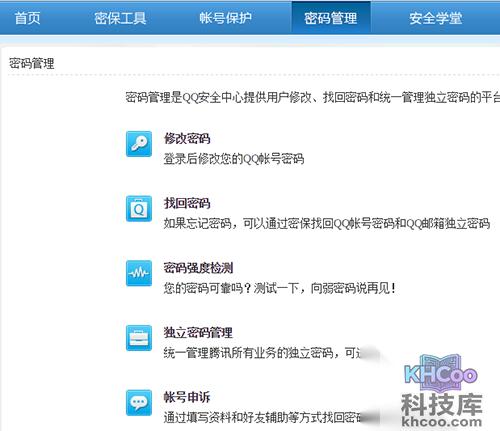Switch to the 帐号保护 tab
The width and height of the screenshot is (500, 431).
pyautogui.click(x=225, y=18)
